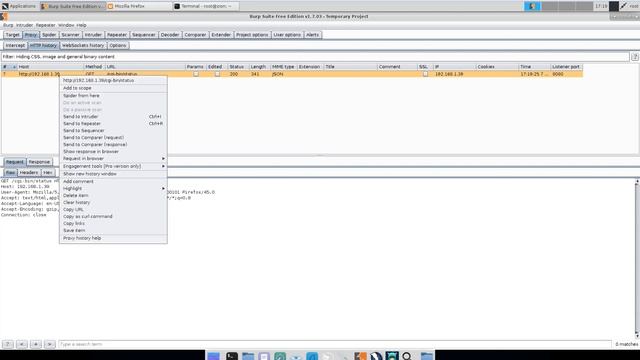
Task: Open the Burp menu in menu bar
Action: [x=8, y=25]
